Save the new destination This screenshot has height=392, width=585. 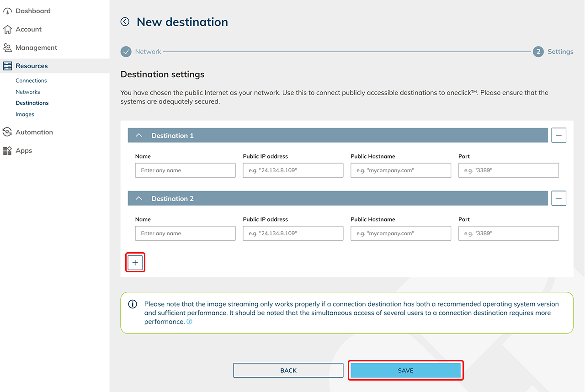point(405,371)
